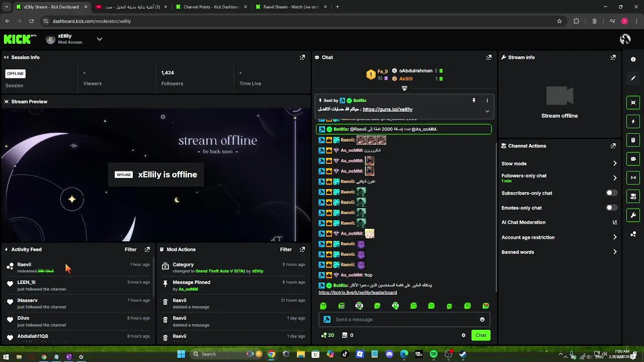Toggle the channel actions sidebar icon
The height and width of the screenshot is (362, 644).
pyautogui.click(x=633, y=197)
